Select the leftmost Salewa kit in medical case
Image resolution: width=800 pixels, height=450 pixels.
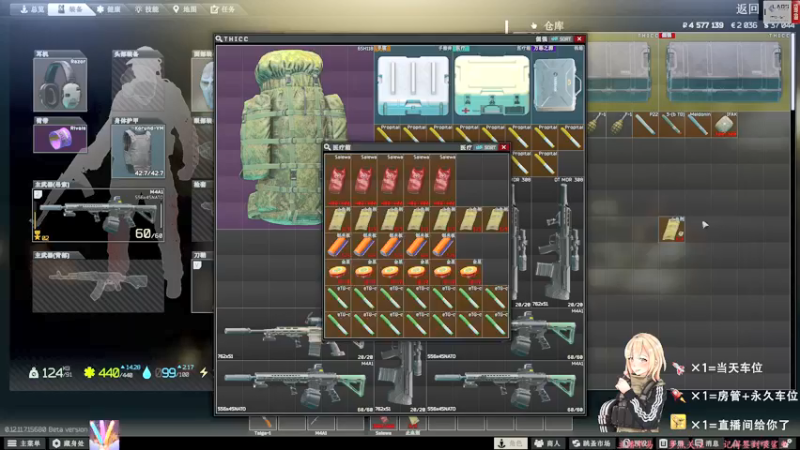tap(338, 180)
